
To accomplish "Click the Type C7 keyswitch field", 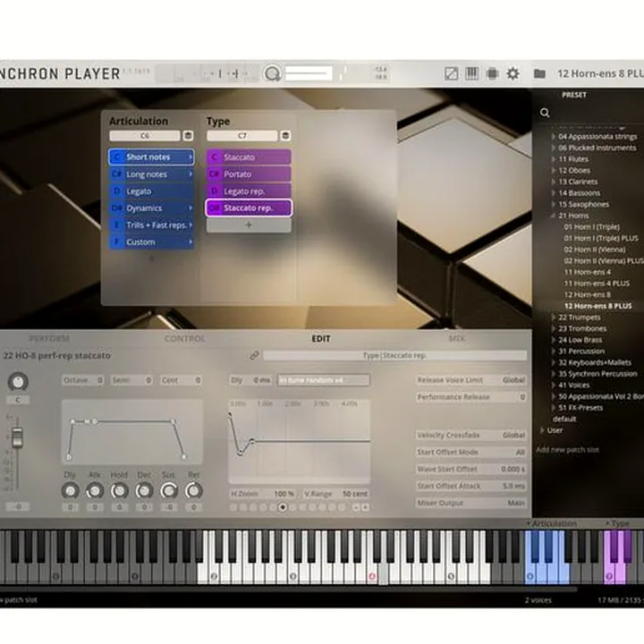I will click(242, 136).
